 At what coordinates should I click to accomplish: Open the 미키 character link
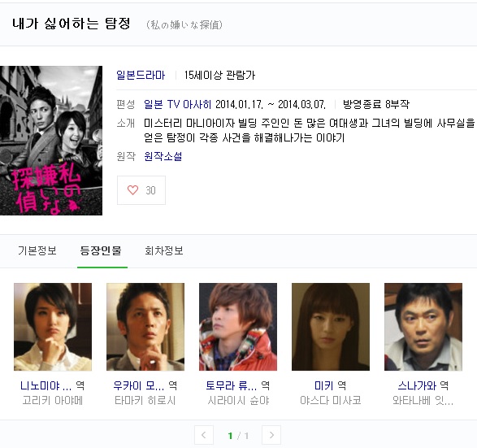324,386
